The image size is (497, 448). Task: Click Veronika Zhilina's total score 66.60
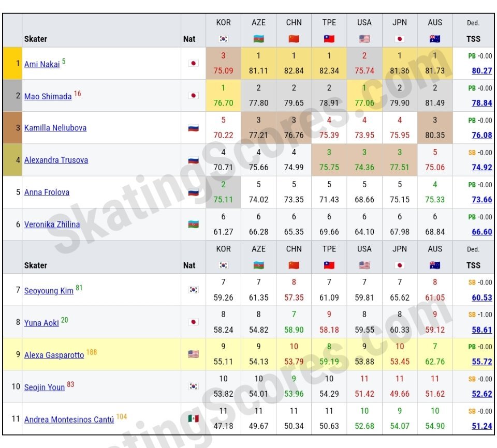(x=482, y=232)
